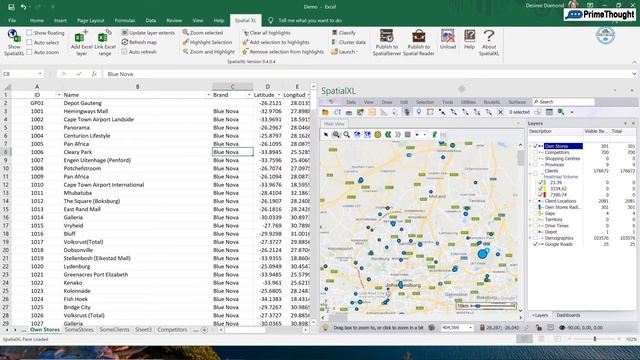Switch to the SomeStores sheet tab

click(79, 329)
